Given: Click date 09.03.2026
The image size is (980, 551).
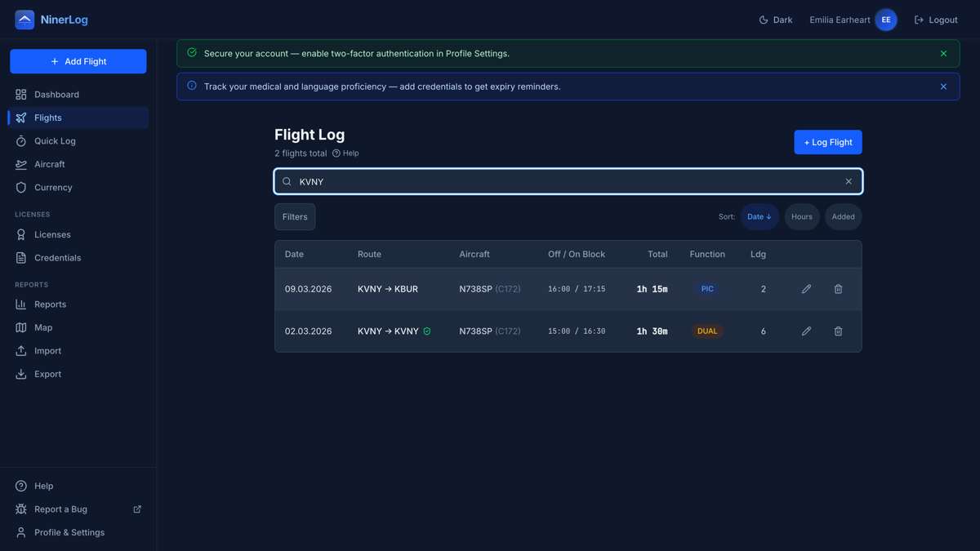Looking at the screenshot, I should click(x=308, y=289).
